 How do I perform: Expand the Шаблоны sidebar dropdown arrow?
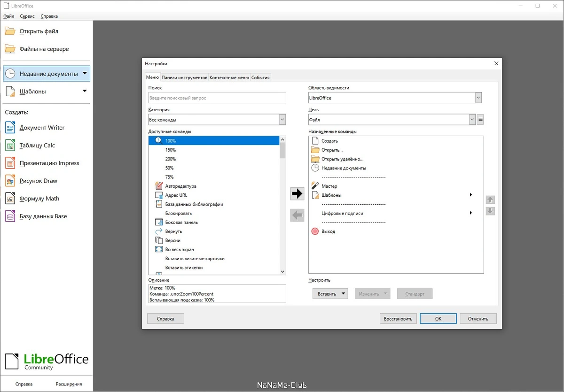click(x=85, y=91)
